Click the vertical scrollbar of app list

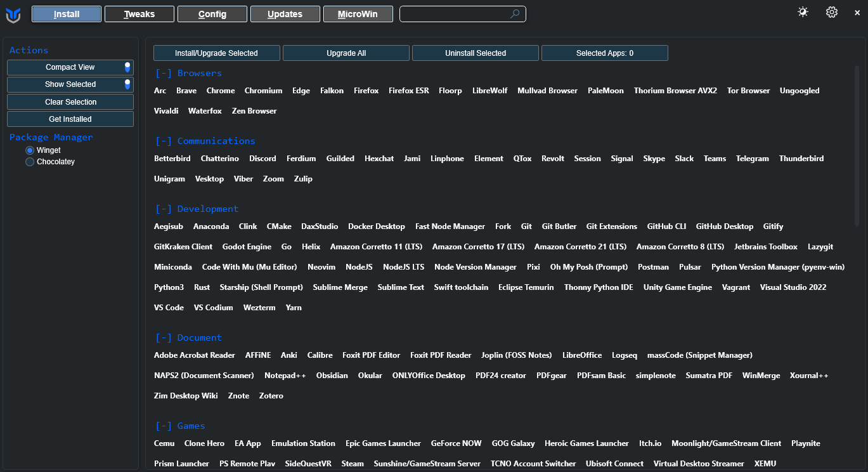tap(857, 146)
